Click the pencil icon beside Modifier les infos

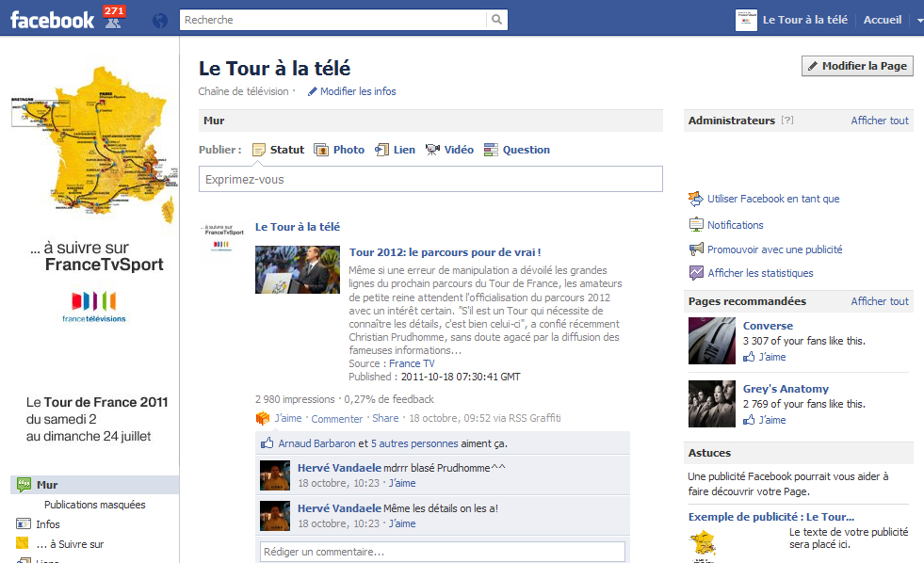pos(313,91)
